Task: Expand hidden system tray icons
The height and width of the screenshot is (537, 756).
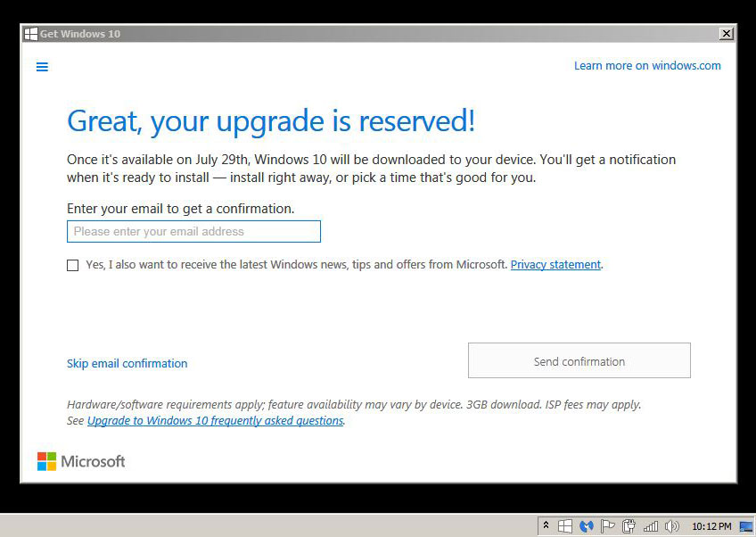Action: (x=546, y=526)
